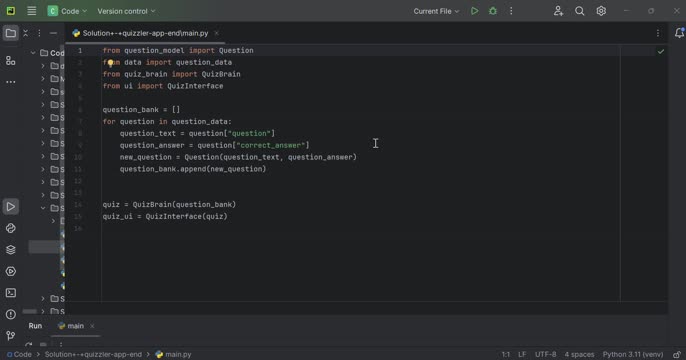This screenshot has height=360, width=686.
Task: Show notifications bell
Action: [x=679, y=33]
